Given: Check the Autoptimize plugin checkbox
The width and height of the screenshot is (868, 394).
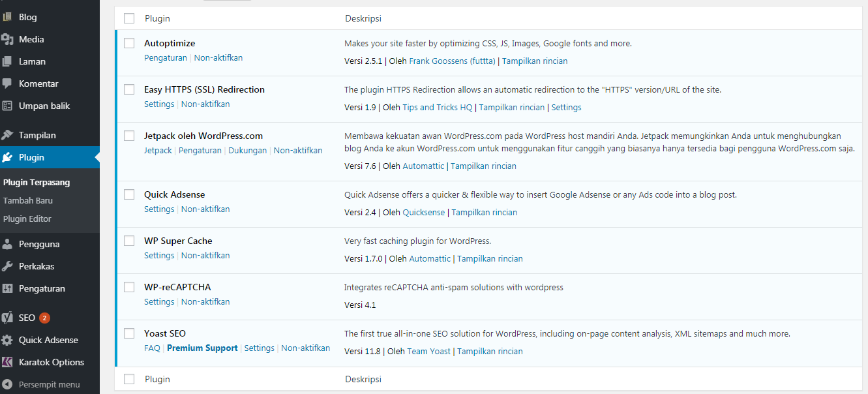Looking at the screenshot, I should [128, 42].
